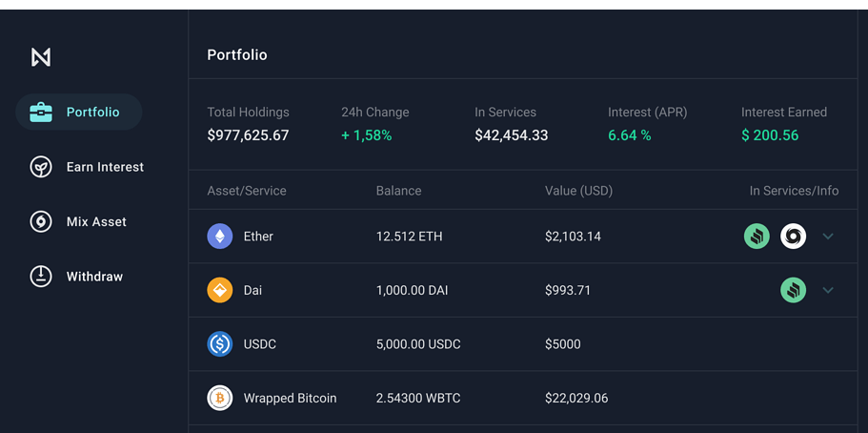Click the Mix Asset swirl icon
868x433 pixels.
click(41, 222)
